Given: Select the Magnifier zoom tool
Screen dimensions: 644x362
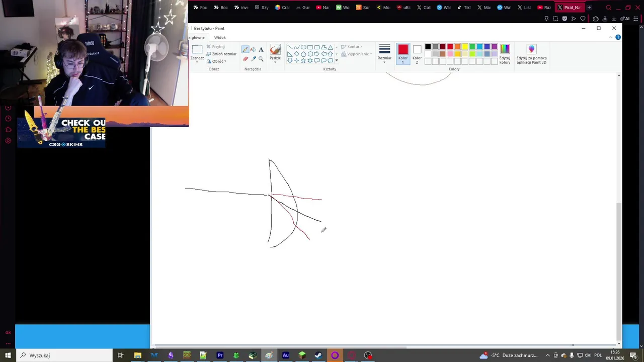Looking at the screenshot, I should click(x=261, y=59).
